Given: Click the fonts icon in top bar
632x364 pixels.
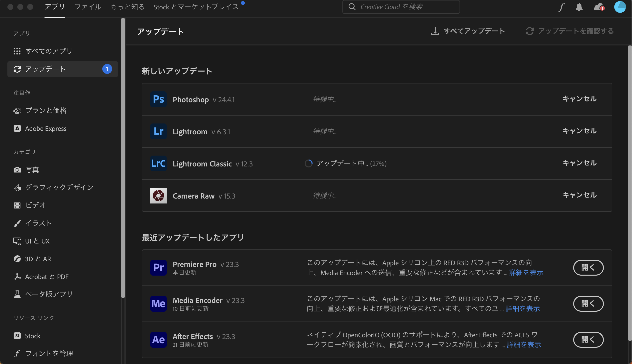Looking at the screenshot, I should [561, 7].
